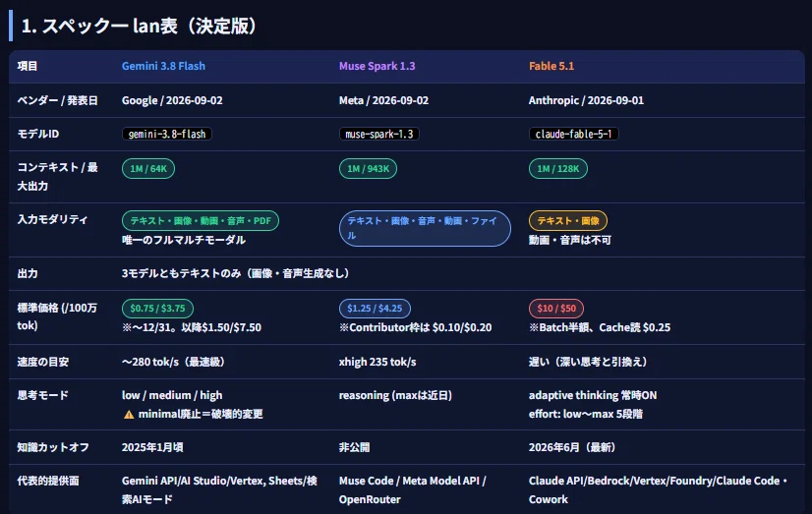Image resolution: width=812 pixels, height=514 pixels.
Task: Click the 非公開 cutoff cell
Action: tap(354, 447)
